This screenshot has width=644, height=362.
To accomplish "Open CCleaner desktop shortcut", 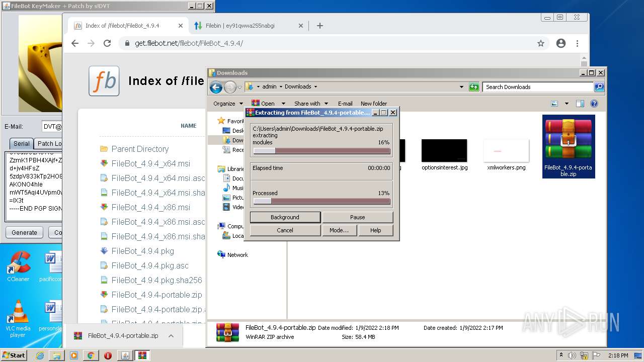I will (18, 267).
